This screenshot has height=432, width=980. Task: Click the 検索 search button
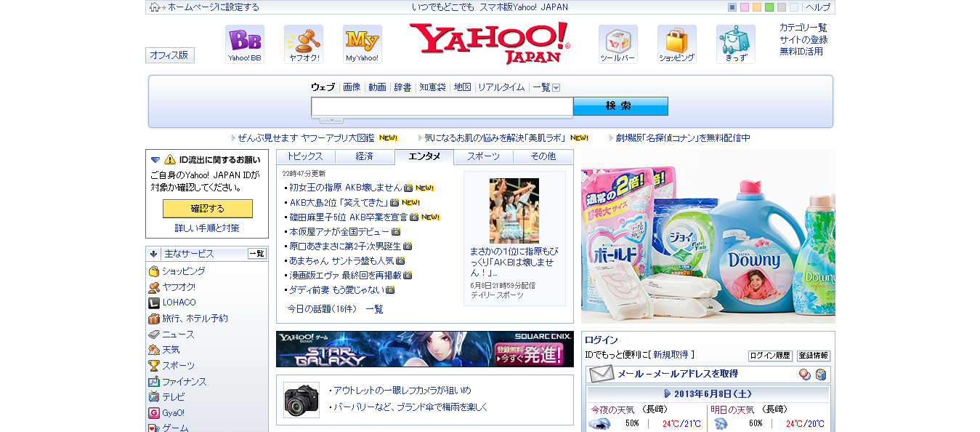(x=620, y=106)
